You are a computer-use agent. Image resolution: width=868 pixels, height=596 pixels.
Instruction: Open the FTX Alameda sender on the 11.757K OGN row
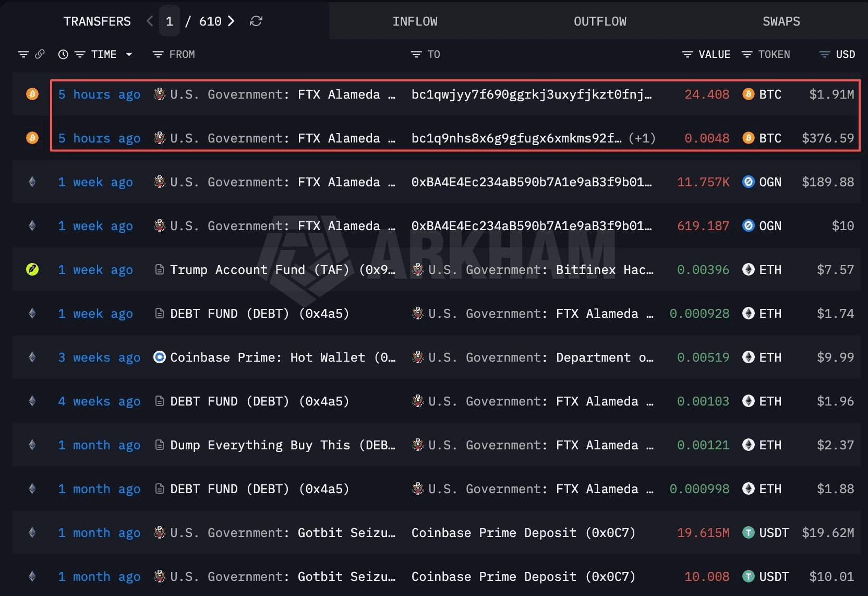pyautogui.click(x=283, y=182)
